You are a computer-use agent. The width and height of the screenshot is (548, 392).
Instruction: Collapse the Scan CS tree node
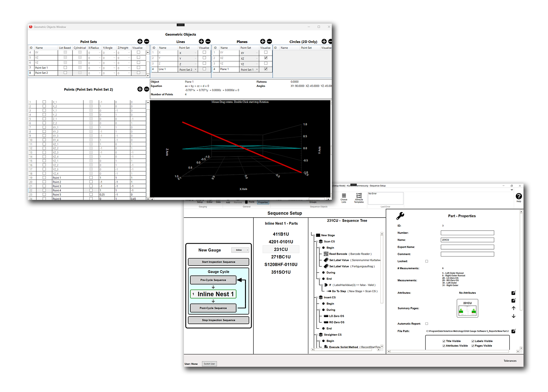tap(317, 241)
